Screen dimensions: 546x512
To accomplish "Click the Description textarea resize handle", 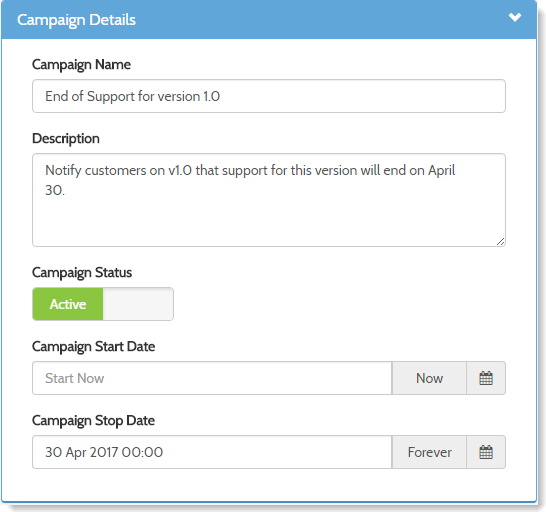I will click(x=500, y=241).
